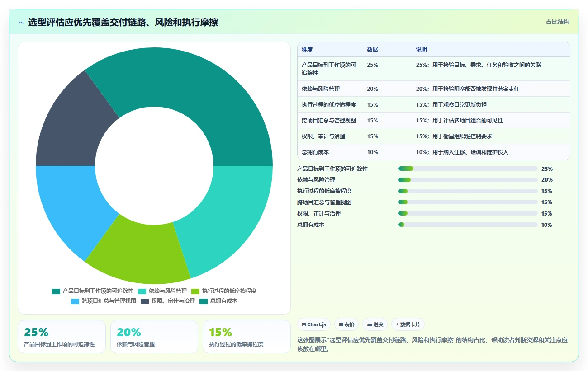The width and height of the screenshot is (588, 371).
Task: Click description 用于检验阻塞能否被发现并落实责任
Action: click(476, 89)
